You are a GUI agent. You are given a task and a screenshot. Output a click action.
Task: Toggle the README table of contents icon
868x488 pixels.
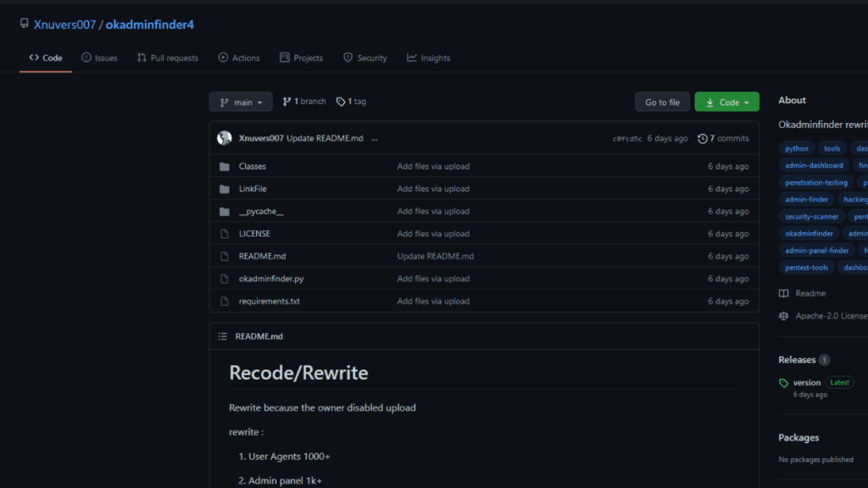click(x=223, y=336)
